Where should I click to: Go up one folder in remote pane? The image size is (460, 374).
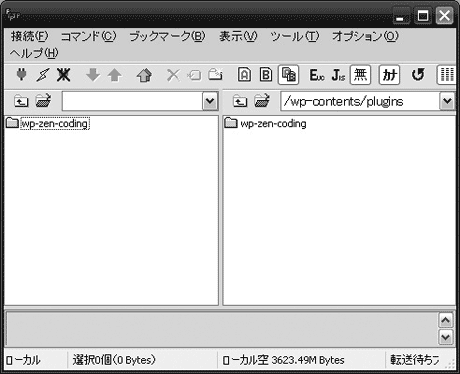tap(240, 101)
